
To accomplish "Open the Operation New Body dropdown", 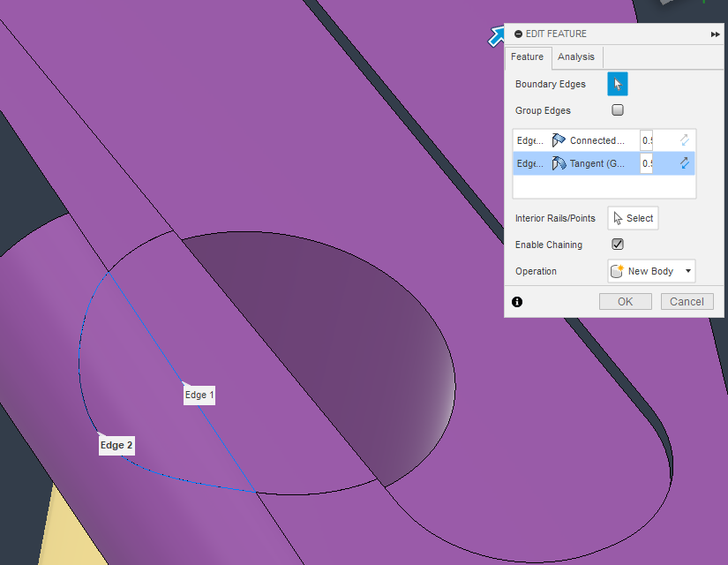I will 651,271.
